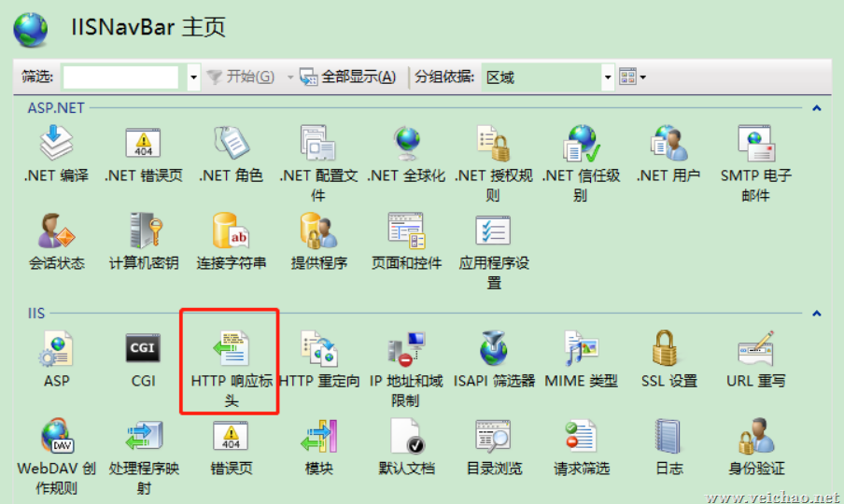Open the 日志 notebook icon

pos(668,436)
